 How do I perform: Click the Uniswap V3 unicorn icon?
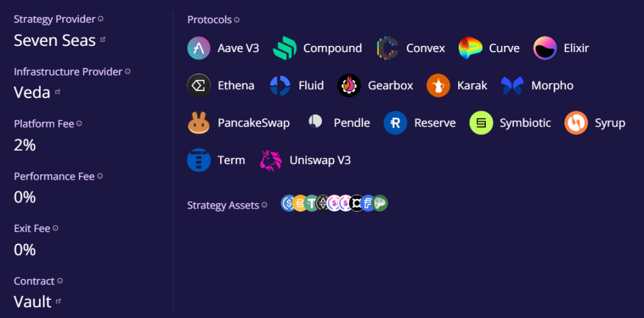[x=271, y=160]
